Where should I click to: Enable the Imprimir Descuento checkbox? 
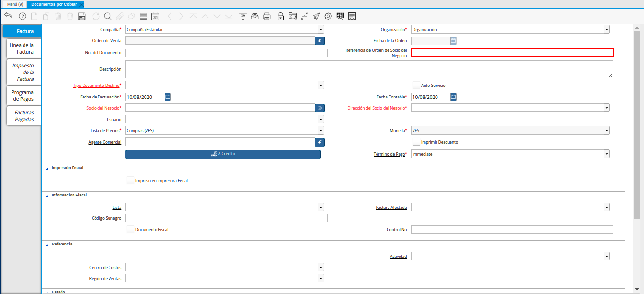[x=416, y=142]
